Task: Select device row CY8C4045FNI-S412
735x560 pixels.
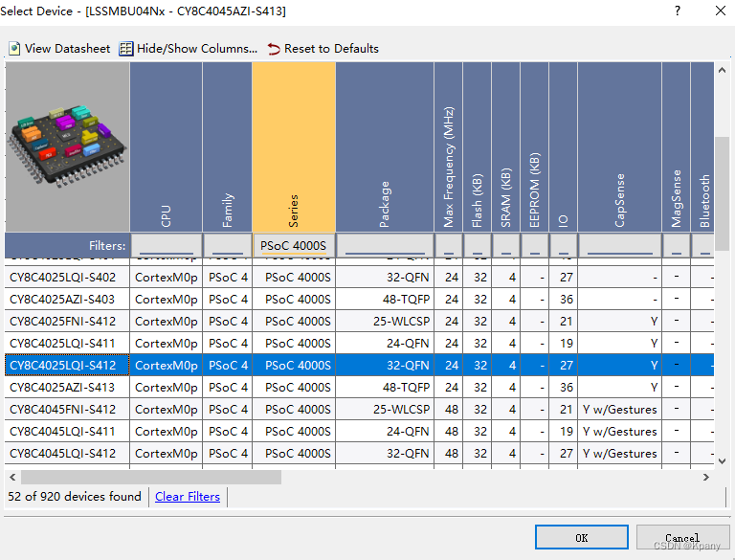Action: pyautogui.click(x=360, y=410)
